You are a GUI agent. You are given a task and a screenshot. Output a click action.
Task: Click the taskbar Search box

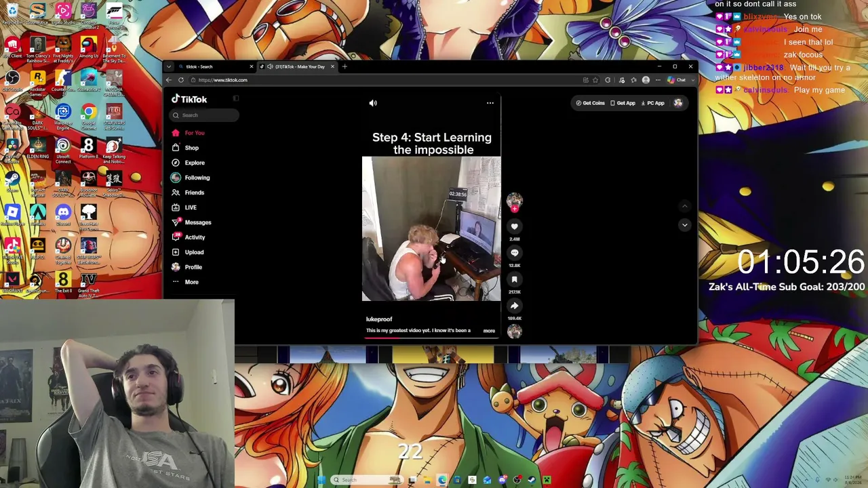click(366, 480)
